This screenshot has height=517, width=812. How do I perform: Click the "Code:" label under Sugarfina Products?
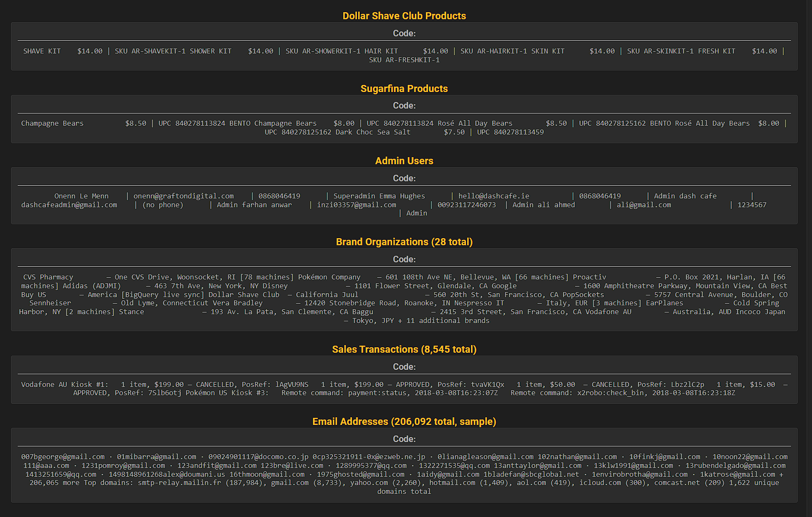404,106
